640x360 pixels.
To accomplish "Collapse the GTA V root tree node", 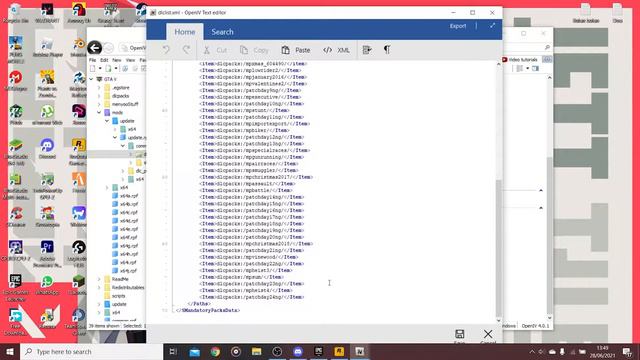I will click(x=91, y=79).
